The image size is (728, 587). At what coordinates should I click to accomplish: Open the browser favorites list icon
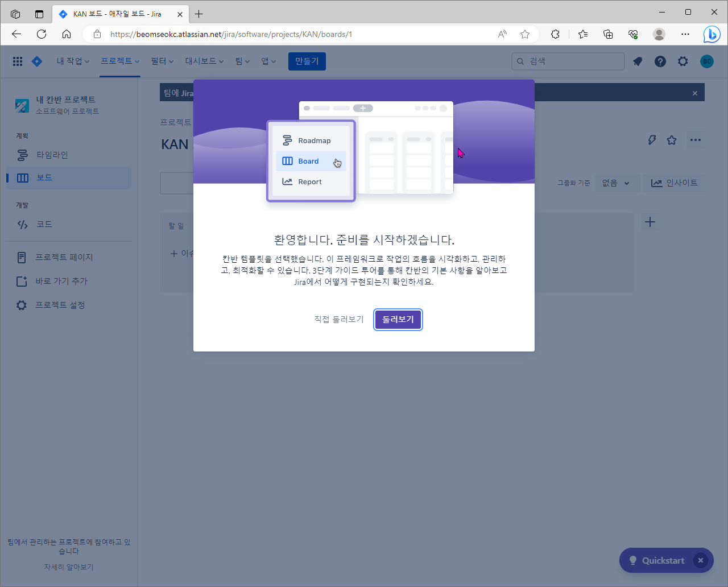click(583, 34)
